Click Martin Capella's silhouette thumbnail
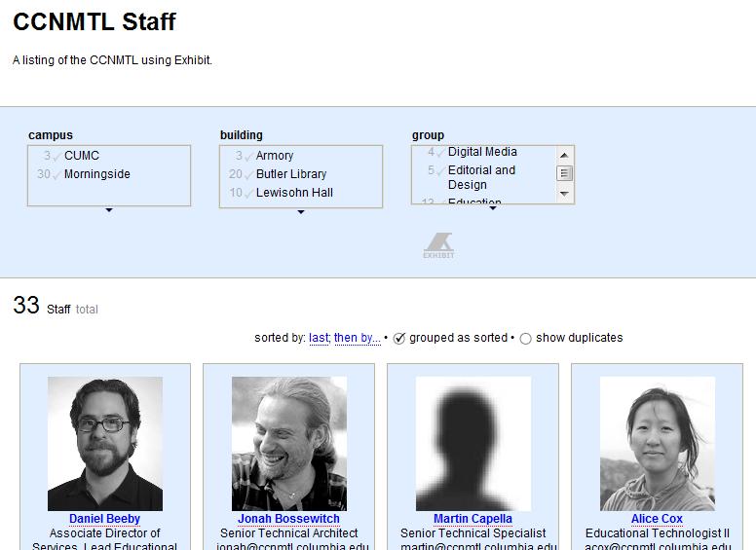 pyautogui.click(x=472, y=444)
